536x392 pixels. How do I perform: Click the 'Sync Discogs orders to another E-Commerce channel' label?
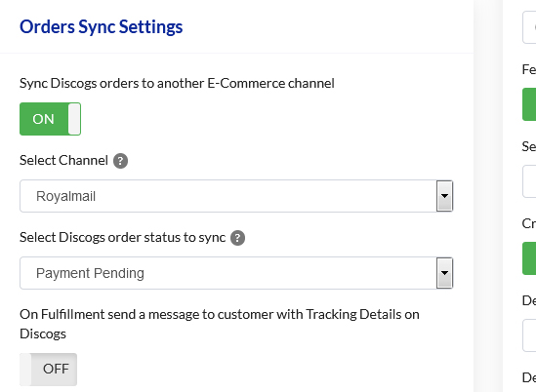[177, 83]
